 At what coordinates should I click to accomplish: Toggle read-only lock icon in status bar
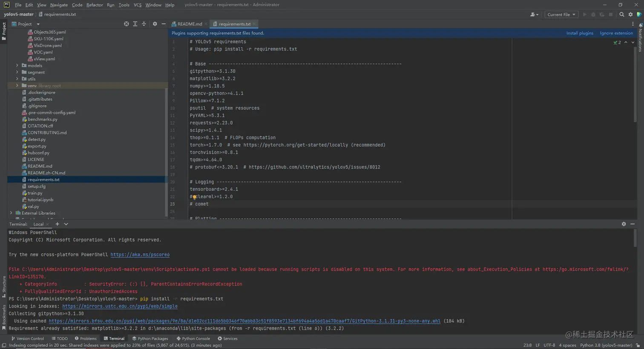click(x=638, y=345)
